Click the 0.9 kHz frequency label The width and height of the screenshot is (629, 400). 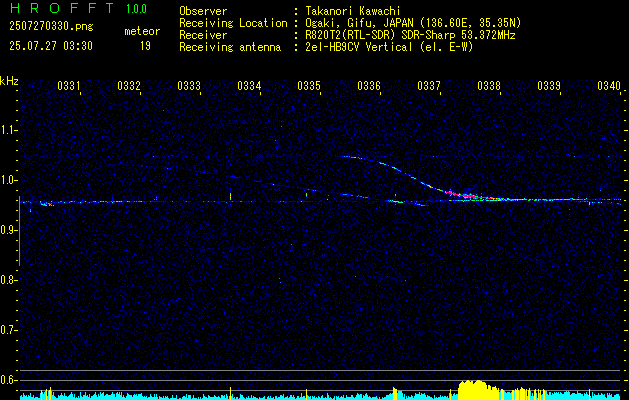8,230
